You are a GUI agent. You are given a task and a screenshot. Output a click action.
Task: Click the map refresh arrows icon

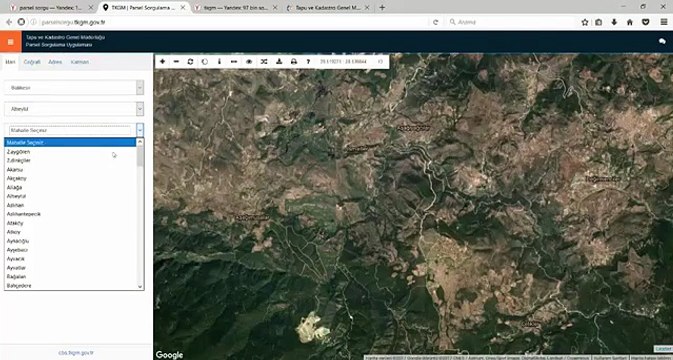(190, 62)
